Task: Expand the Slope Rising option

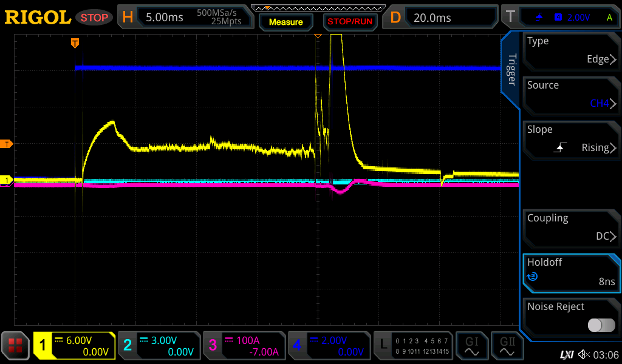Action: pos(571,140)
